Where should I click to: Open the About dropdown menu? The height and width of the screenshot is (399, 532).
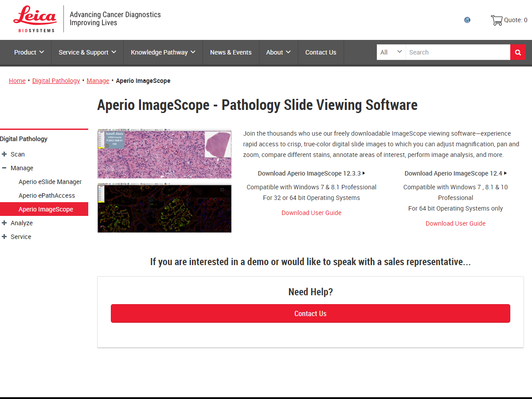(x=278, y=52)
